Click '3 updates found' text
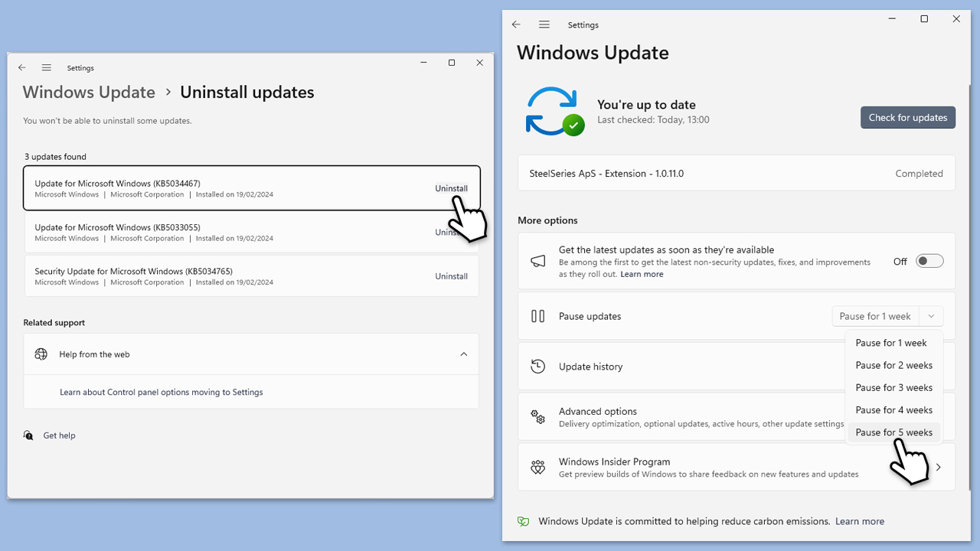Image resolution: width=980 pixels, height=551 pixels. 55,157
